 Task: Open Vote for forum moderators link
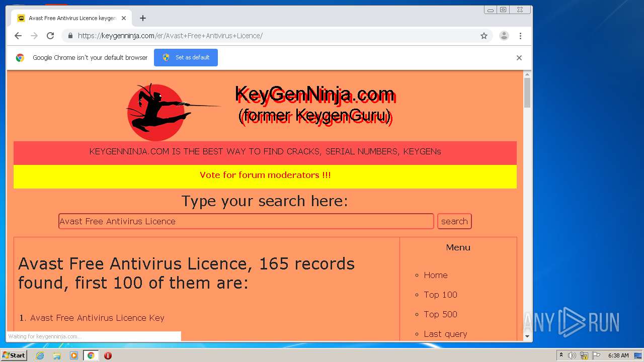[265, 175]
